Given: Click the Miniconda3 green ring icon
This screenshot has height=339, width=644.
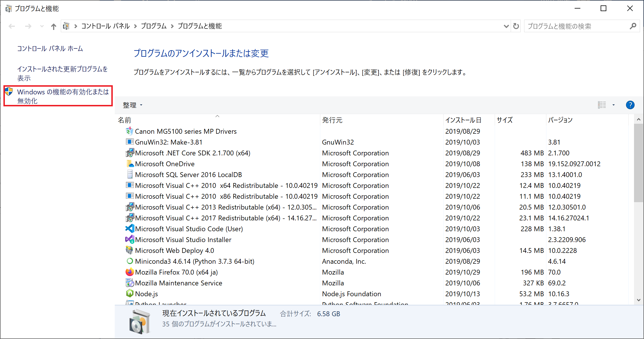Looking at the screenshot, I should [x=130, y=261].
